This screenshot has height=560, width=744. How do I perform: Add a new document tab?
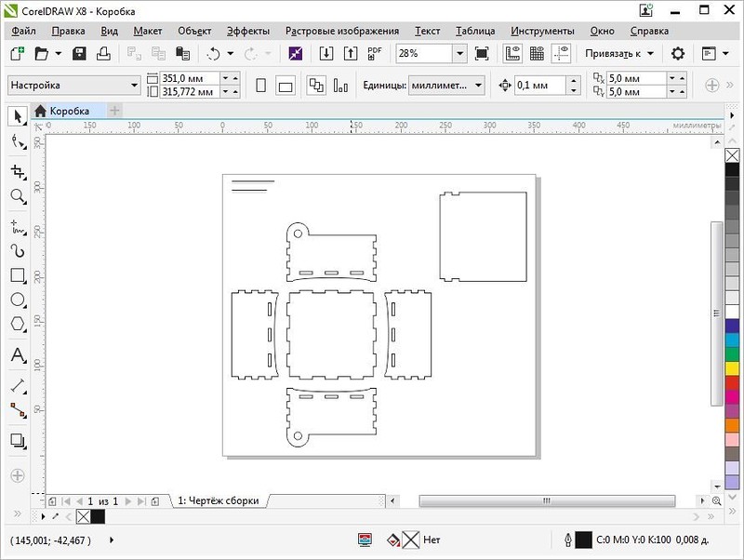(114, 111)
